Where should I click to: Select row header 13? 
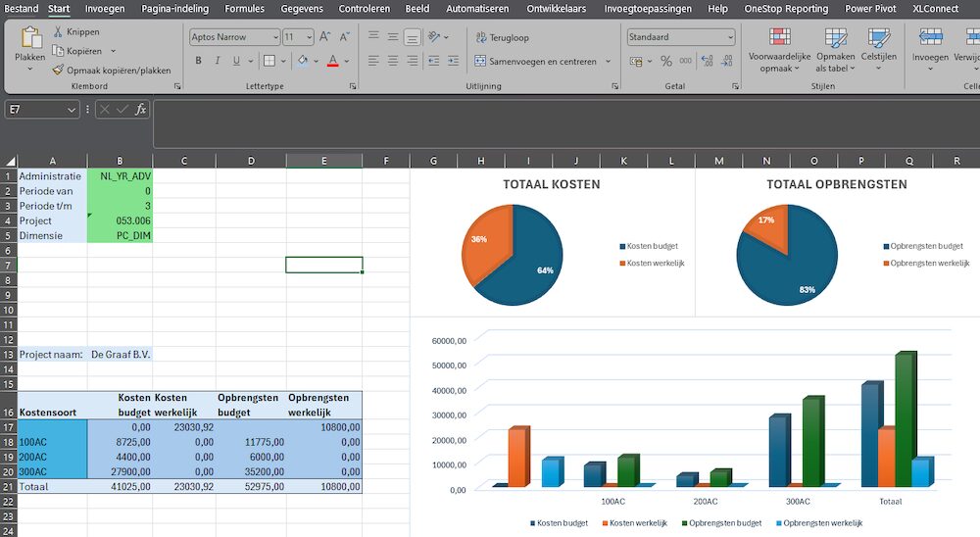click(8, 355)
